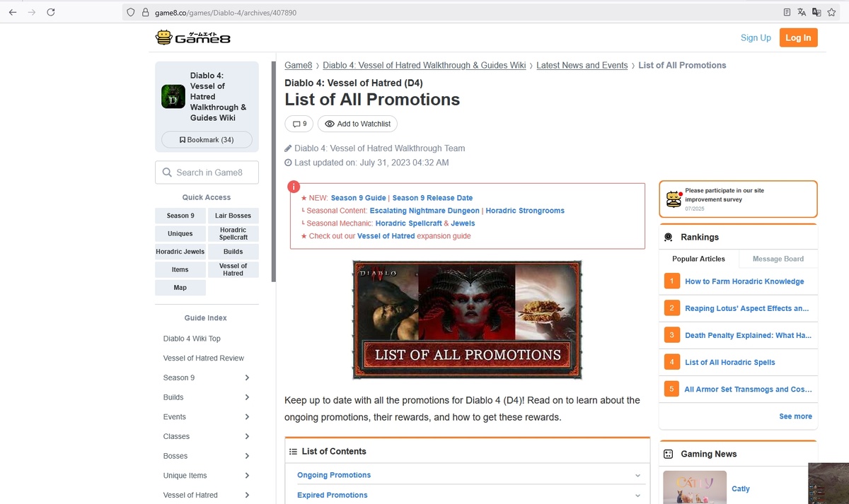The image size is (849, 504).
Task: Open Builds quick access item
Action: 233,252
